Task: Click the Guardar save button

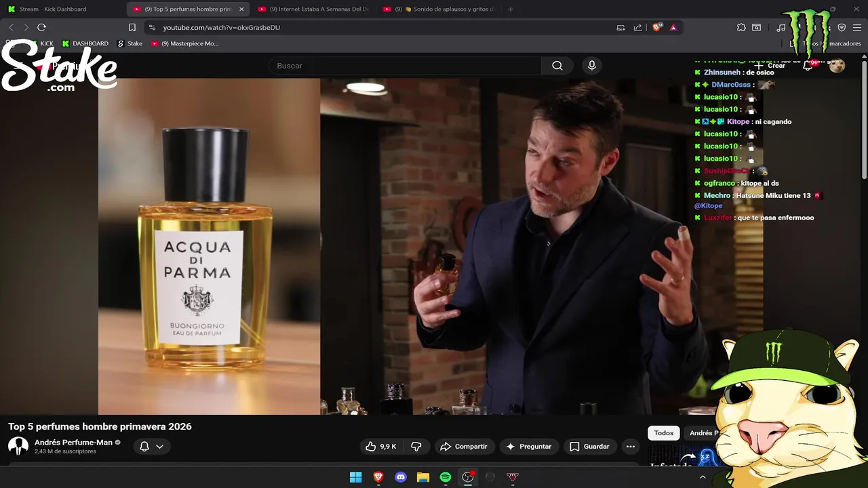Action: [590, 446]
